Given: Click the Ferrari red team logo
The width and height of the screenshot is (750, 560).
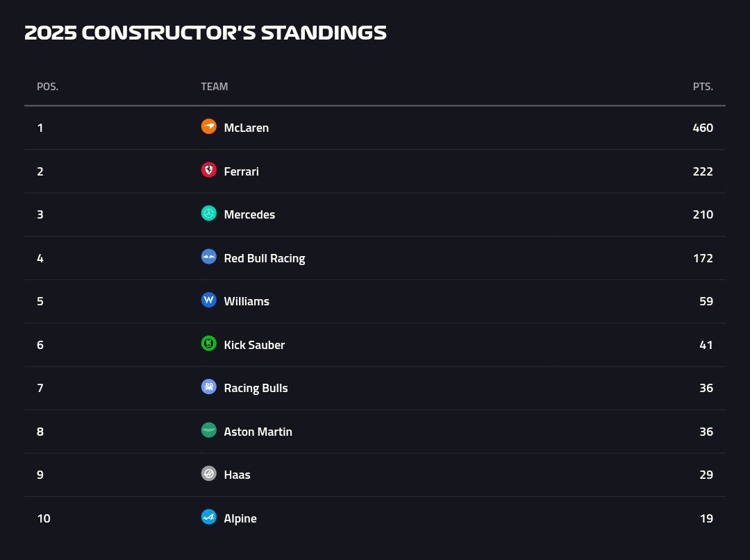Looking at the screenshot, I should pos(208,170).
